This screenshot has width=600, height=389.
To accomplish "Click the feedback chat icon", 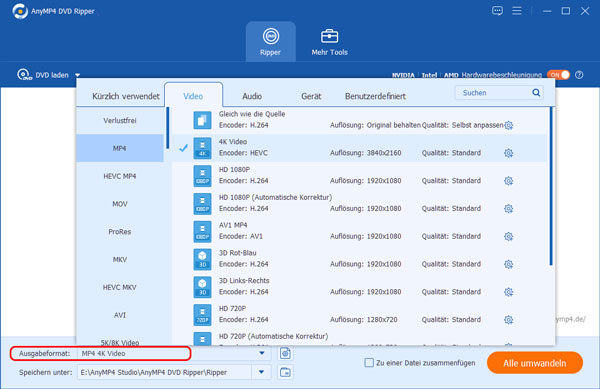I will pos(497,11).
